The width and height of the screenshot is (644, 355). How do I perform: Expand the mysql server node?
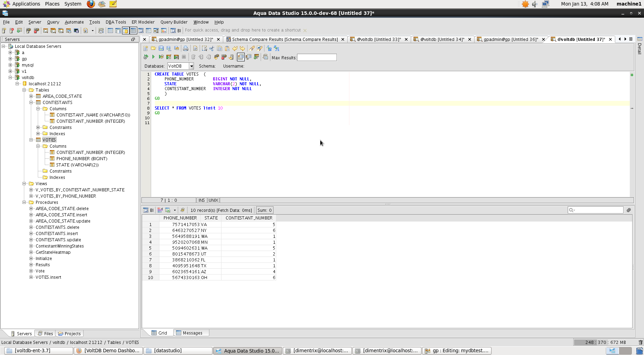coord(10,65)
